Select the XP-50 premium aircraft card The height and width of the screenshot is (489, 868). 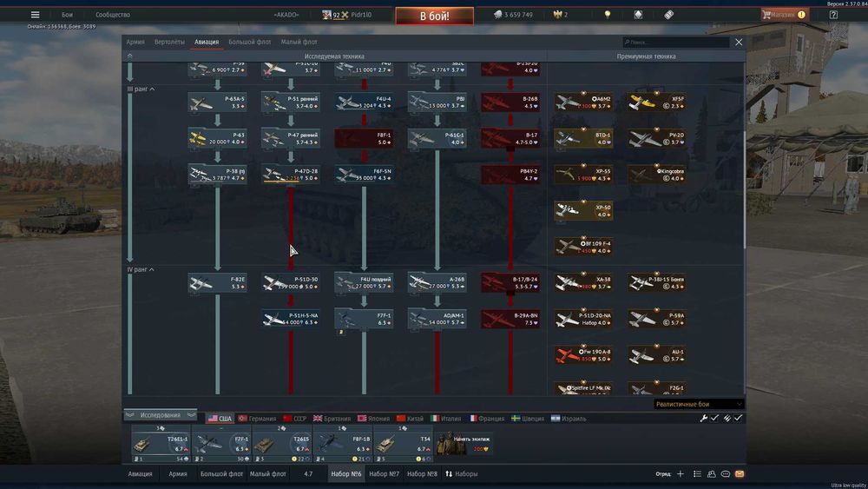pyautogui.click(x=583, y=211)
